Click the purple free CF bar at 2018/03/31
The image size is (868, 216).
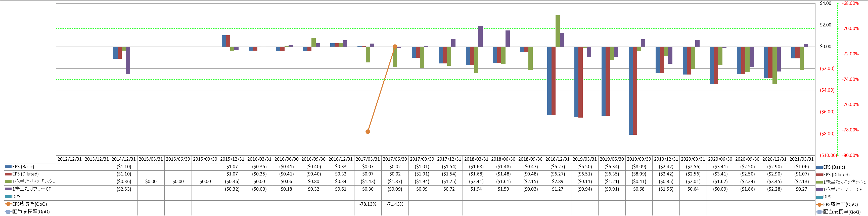[480, 36]
